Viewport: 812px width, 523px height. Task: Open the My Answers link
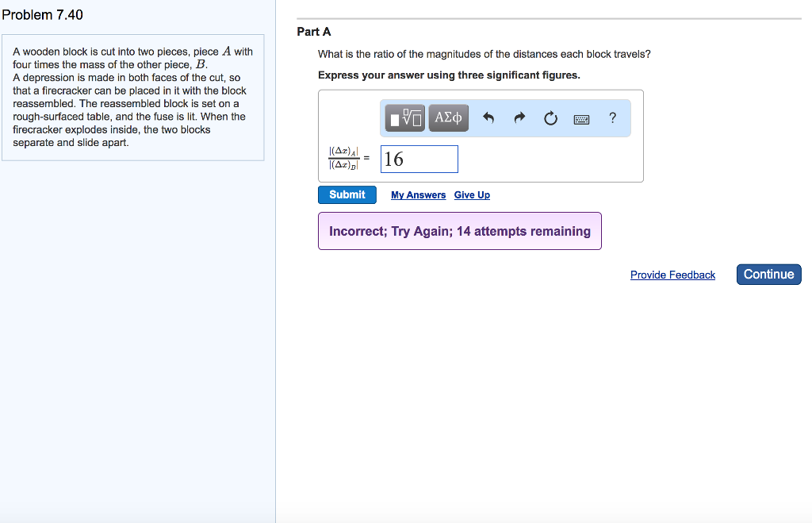click(x=418, y=195)
